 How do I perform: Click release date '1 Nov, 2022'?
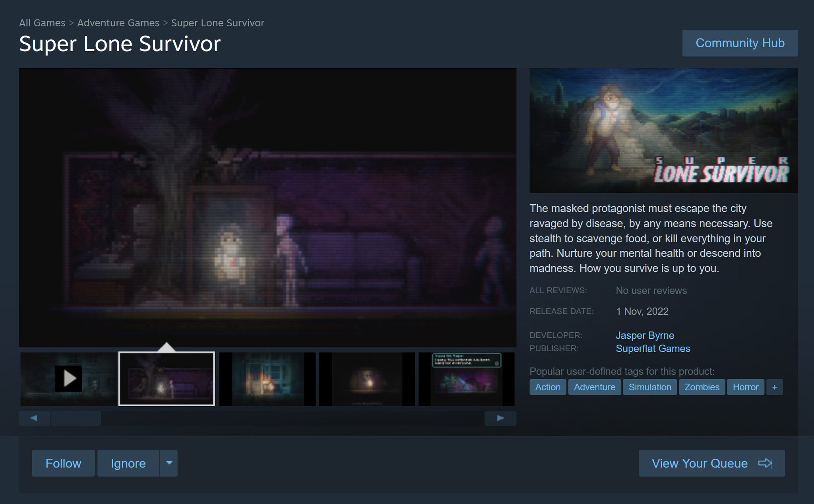point(642,311)
